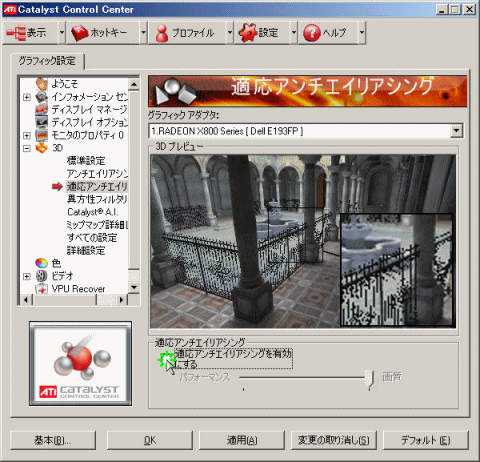This screenshot has width=480, height=462.
Task: Click the インフォメーション センター tree icon
Action: (x=42, y=97)
